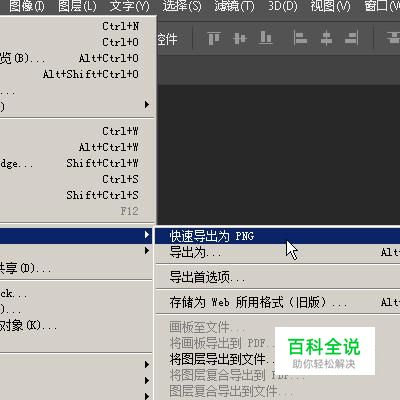The image size is (400, 400).
Task: Choose the 共享(D)... menu entry
Action: 77,268
